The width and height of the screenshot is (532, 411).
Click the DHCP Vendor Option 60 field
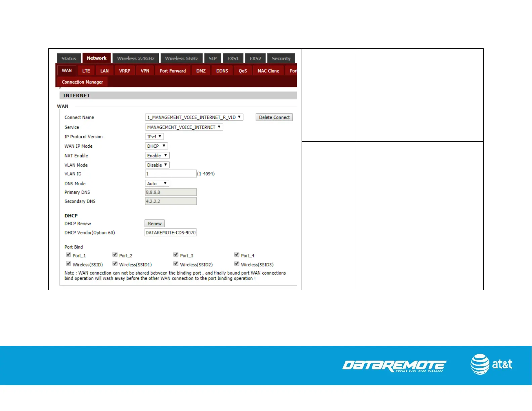pyautogui.click(x=171, y=232)
